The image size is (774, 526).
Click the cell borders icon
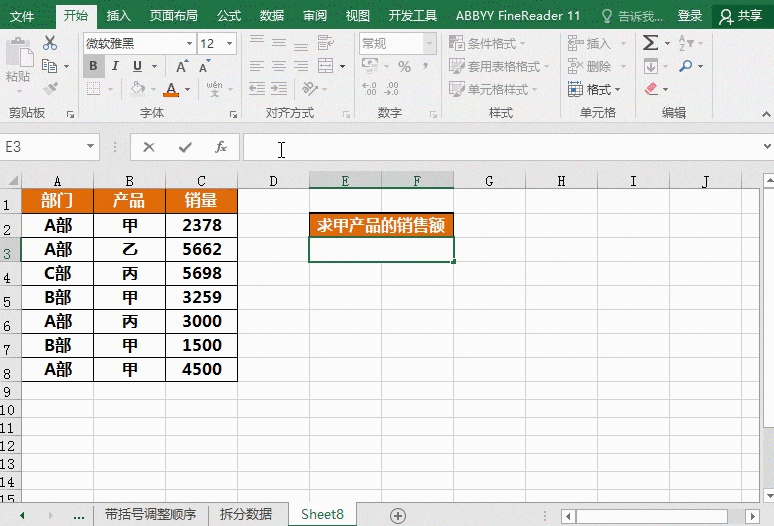click(93, 89)
